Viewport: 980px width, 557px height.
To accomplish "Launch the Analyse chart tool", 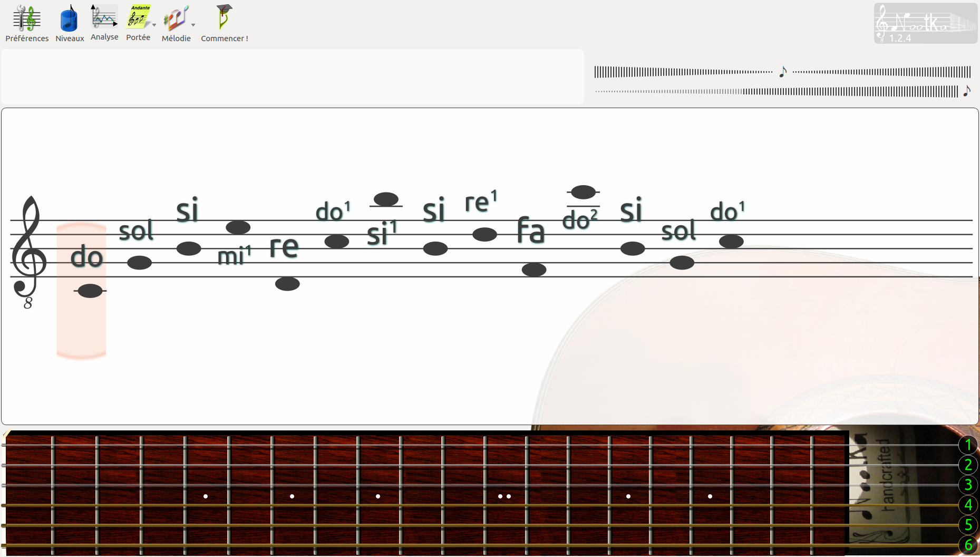I will (104, 23).
